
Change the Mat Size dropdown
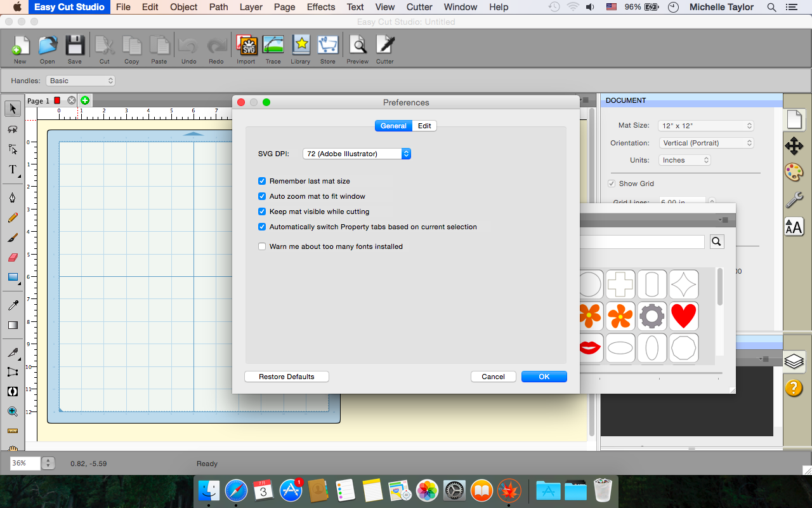[x=705, y=125]
